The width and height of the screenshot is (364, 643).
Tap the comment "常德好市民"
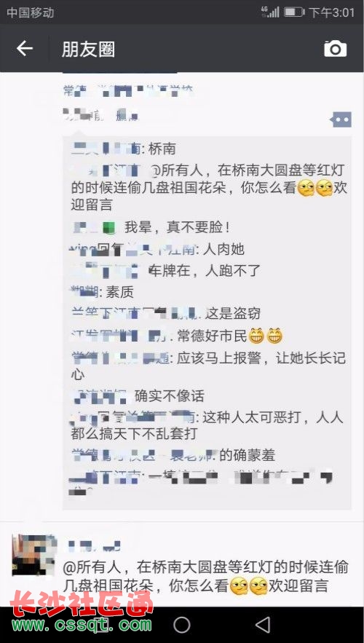coord(230,336)
